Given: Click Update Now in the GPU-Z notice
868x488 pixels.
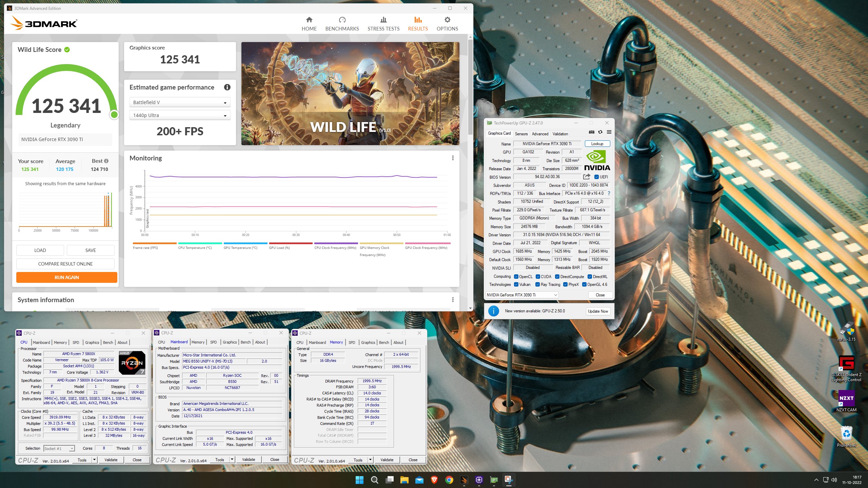Looking at the screenshot, I should (598, 311).
